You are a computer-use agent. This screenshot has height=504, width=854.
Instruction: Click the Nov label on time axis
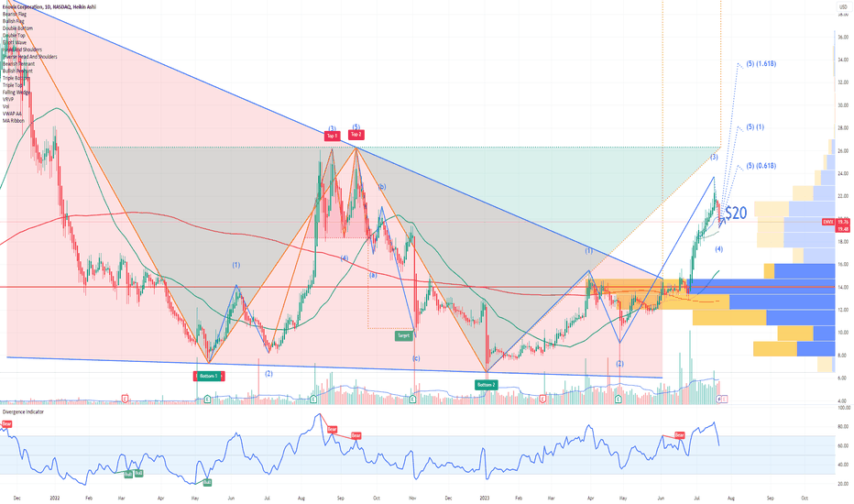point(412,498)
